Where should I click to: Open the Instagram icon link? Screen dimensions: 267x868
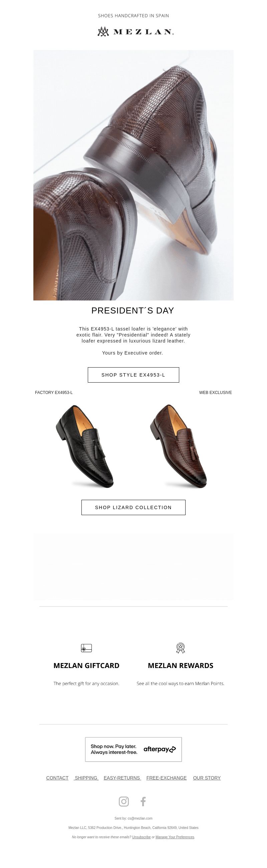pos(123,801)
